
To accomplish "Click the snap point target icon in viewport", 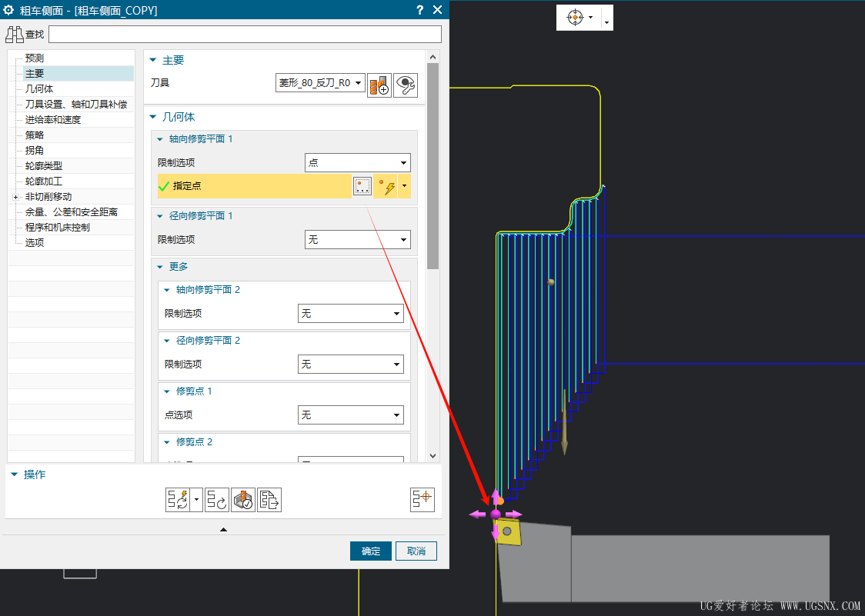I will click(575, 18).
